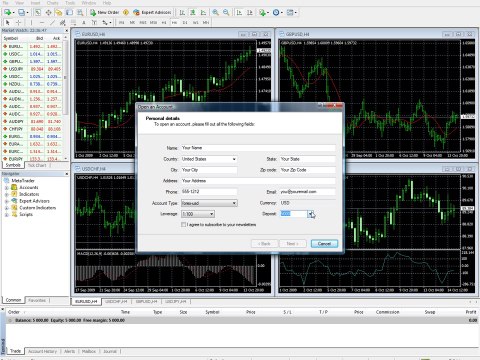Check the newsletter subscription checkbox

point(183,225)
